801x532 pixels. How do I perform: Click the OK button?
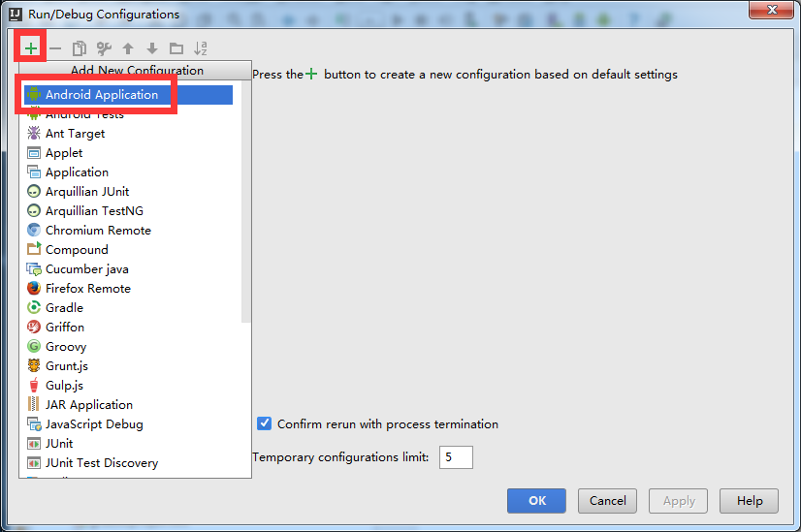pos(536,501)
